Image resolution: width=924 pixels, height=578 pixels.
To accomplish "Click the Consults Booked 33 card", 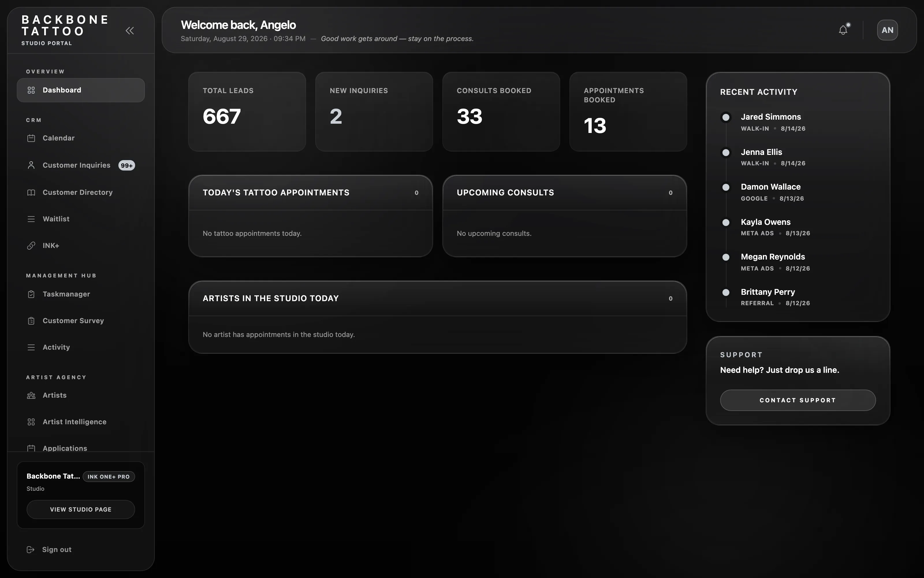I will [x=501, y=112].
